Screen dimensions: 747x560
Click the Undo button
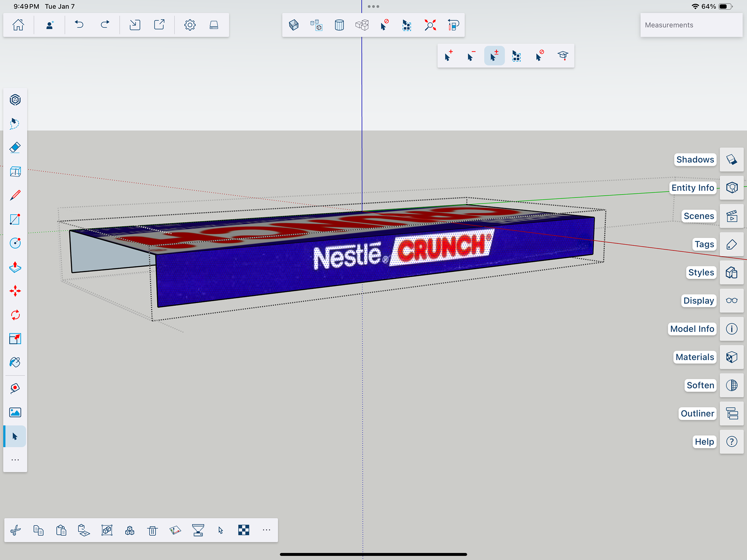click(79, 25)
